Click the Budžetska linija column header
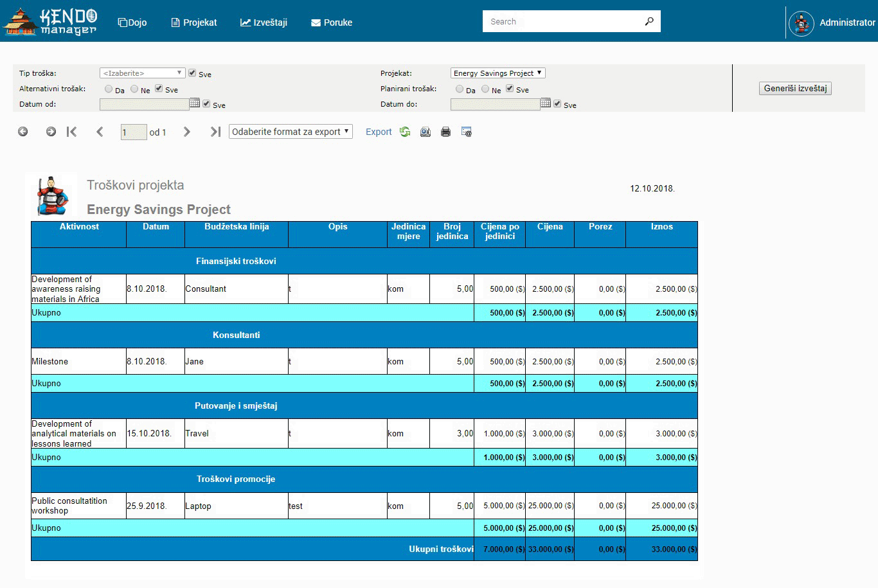 tap(237, 235)
